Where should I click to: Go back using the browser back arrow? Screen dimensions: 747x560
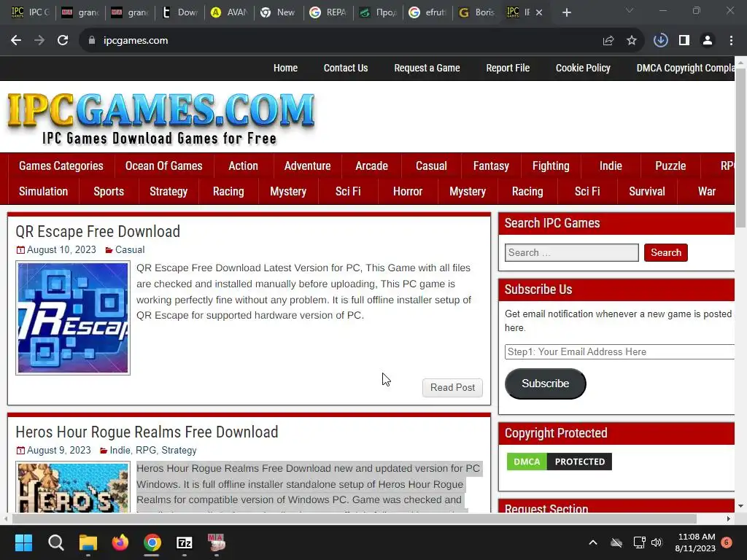pos(16,41)
